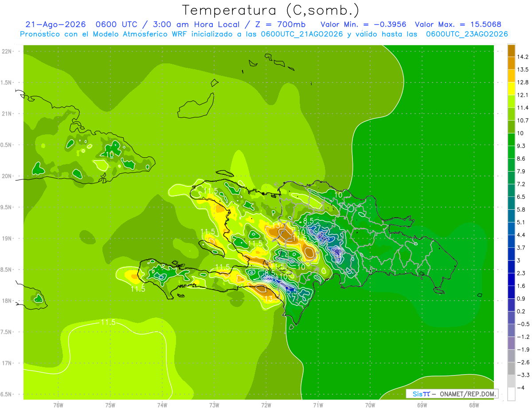Click the 5.1 legend value

(x=522, y=222)
